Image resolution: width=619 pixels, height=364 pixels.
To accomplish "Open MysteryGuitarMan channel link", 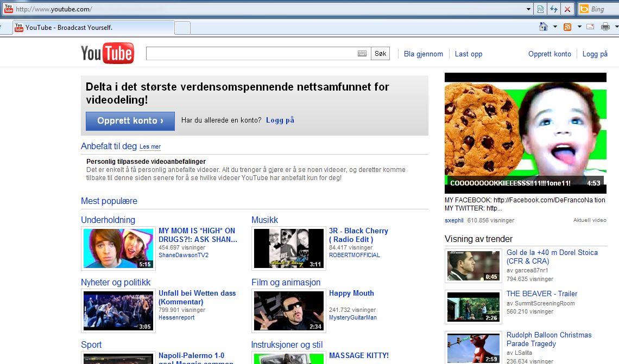I will [x=353, y=317].
